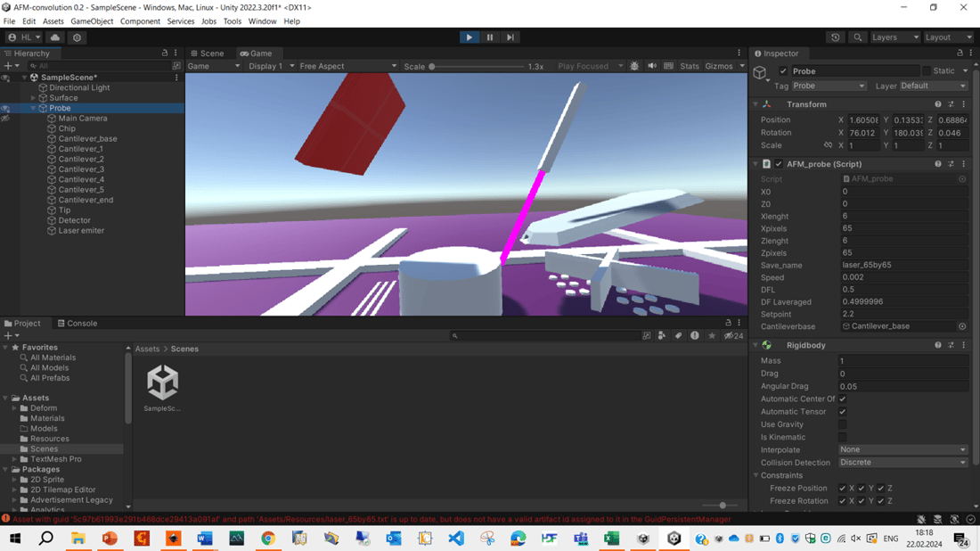Open the Layers dropdown in toolbar
980x551 pixels.
click(x=895, y=37)
